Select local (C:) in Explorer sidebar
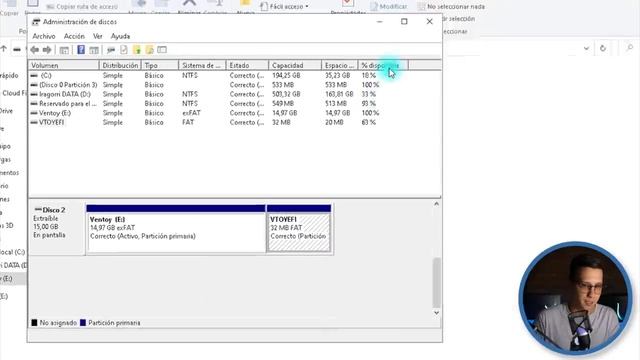640x360 pixels. [13, 252]
